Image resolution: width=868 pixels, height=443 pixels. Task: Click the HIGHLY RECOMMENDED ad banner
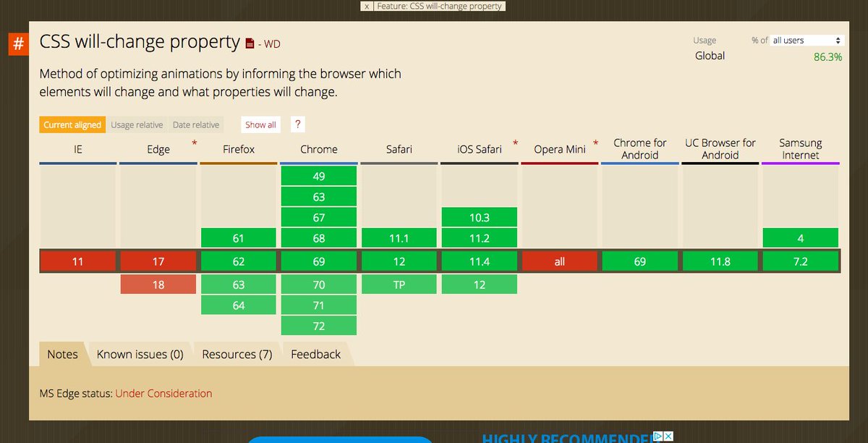567,438
